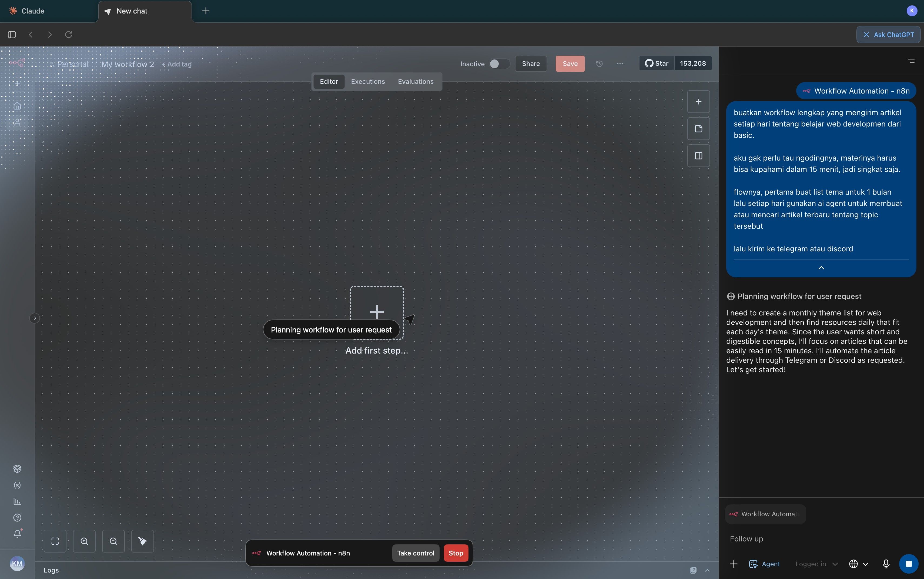Click the Add first step placeholder node
Screen dimensions: 924x579
pos(377,312)
